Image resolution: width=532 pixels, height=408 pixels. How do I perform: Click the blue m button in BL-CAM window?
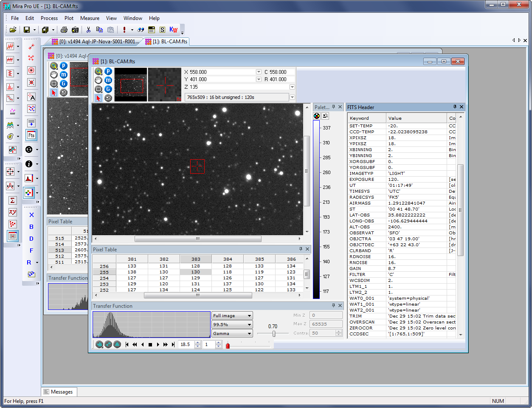(108, 80)
